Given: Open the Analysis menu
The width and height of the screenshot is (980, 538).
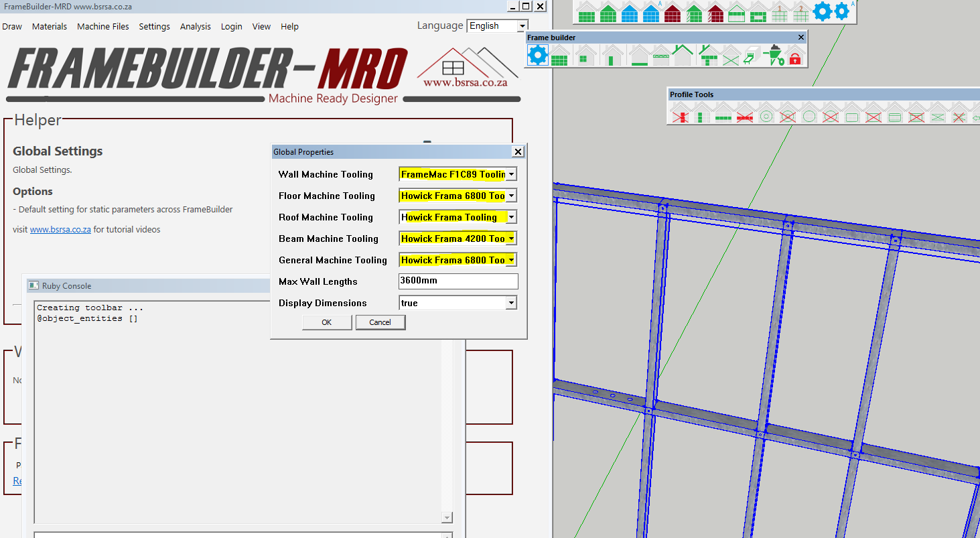Looking at the screenshot, I should 196,27.
